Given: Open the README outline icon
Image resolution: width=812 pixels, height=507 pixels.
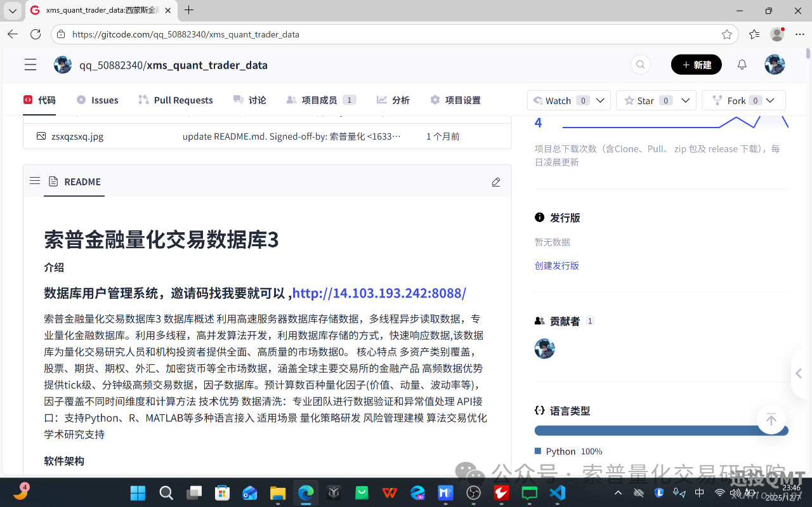Looking at the screenshot, I should (35, 181).
